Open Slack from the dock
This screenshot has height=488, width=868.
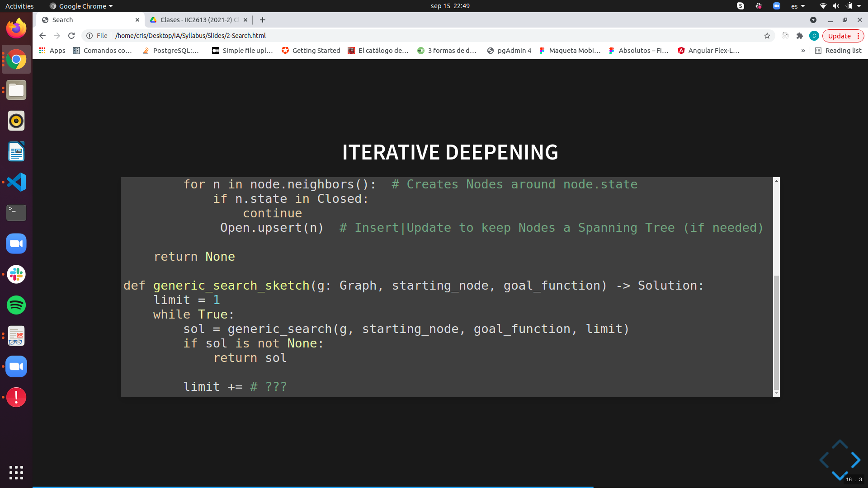coord(16,274)
